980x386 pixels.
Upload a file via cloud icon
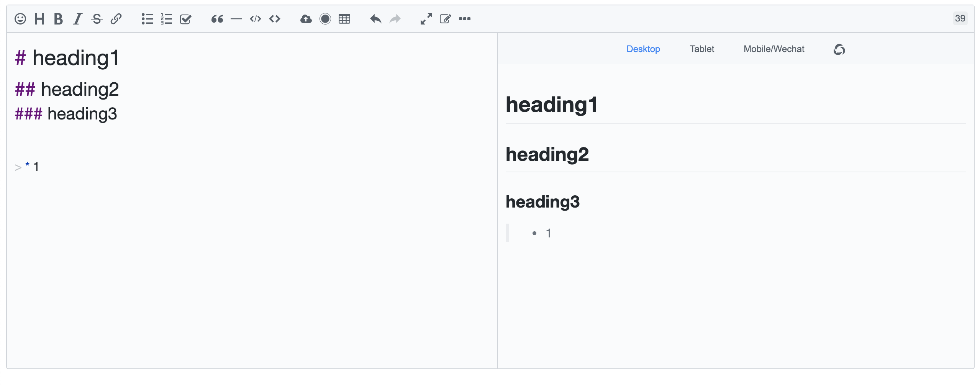(x=306, y=19)
